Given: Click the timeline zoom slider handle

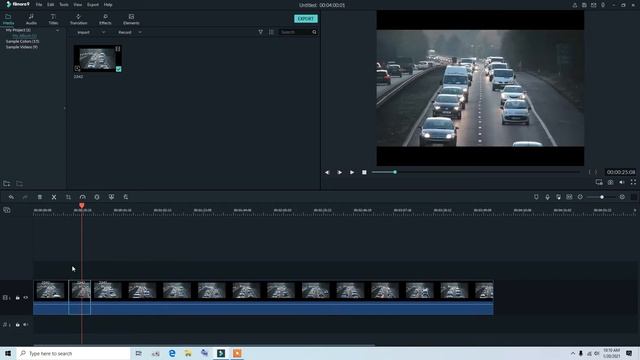Looking at the screenshot, I should pyautogui.click(x=602, y=197).
